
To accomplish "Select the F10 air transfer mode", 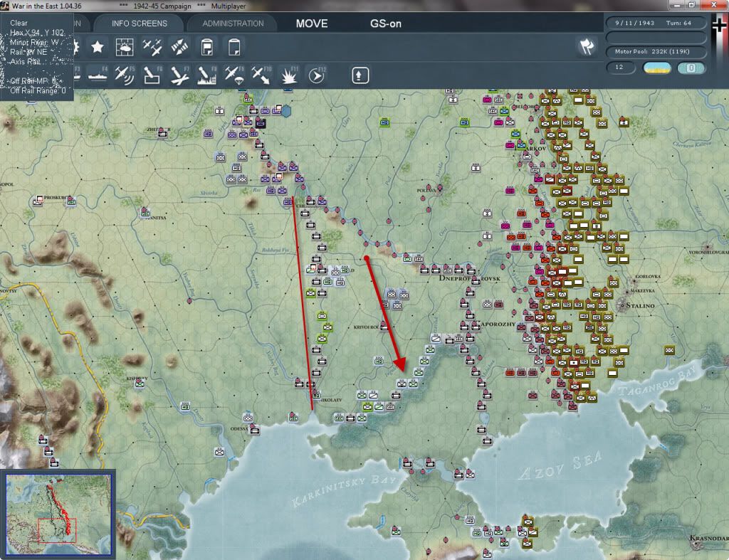I will click(x=261, y=75).
